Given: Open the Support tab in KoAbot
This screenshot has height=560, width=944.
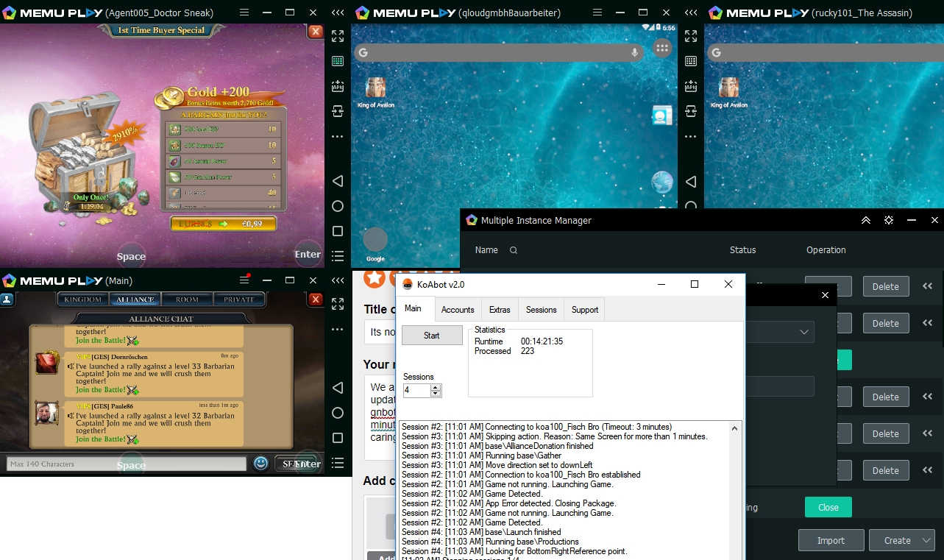Looking at the screenshot, I should (x=585, y=310).
